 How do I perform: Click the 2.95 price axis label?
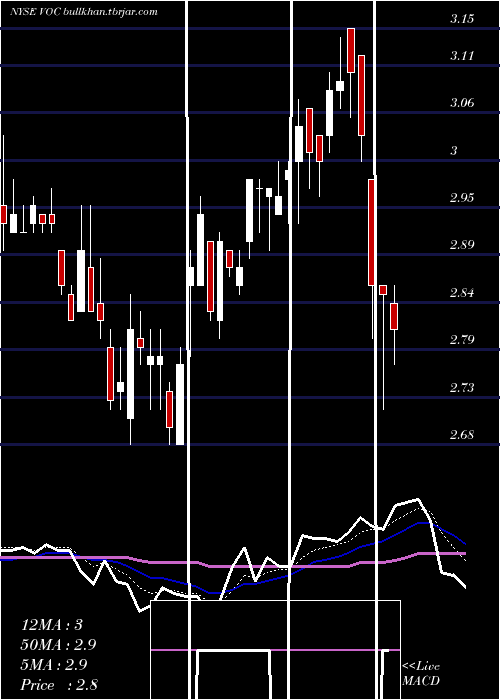462,198
